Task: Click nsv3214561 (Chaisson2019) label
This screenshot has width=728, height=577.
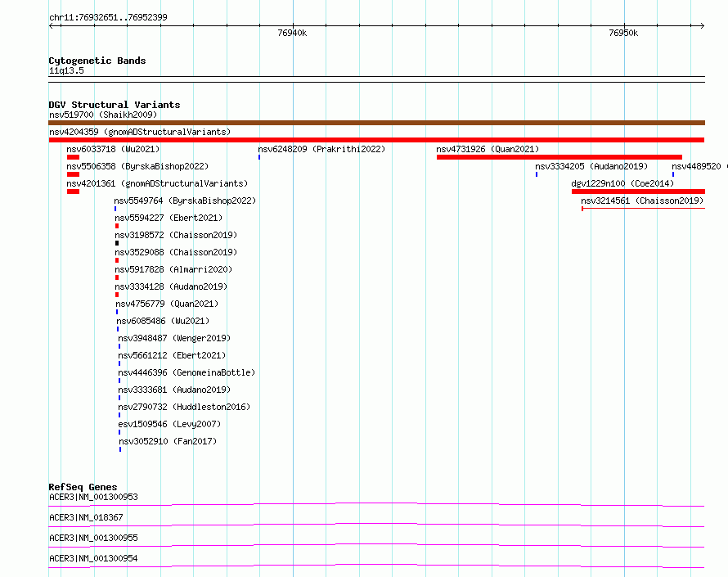Action: click(x=642, y=201)
